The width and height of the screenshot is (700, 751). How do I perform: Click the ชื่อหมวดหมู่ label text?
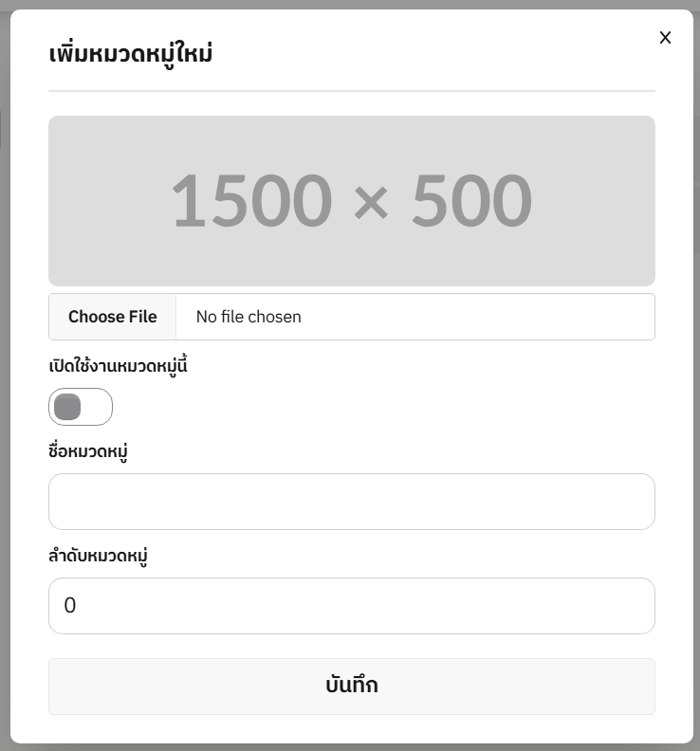pyautogui.click(x=88, y=451)
